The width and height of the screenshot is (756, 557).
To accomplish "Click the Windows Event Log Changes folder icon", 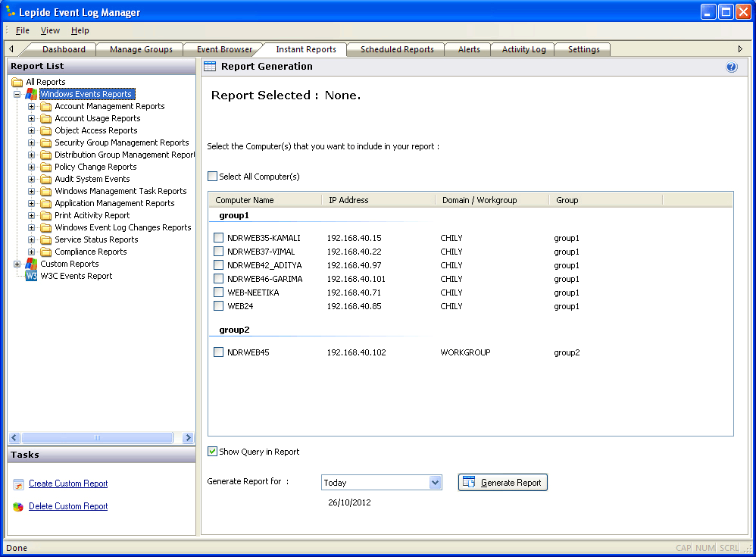I will (x=46, y=227).
